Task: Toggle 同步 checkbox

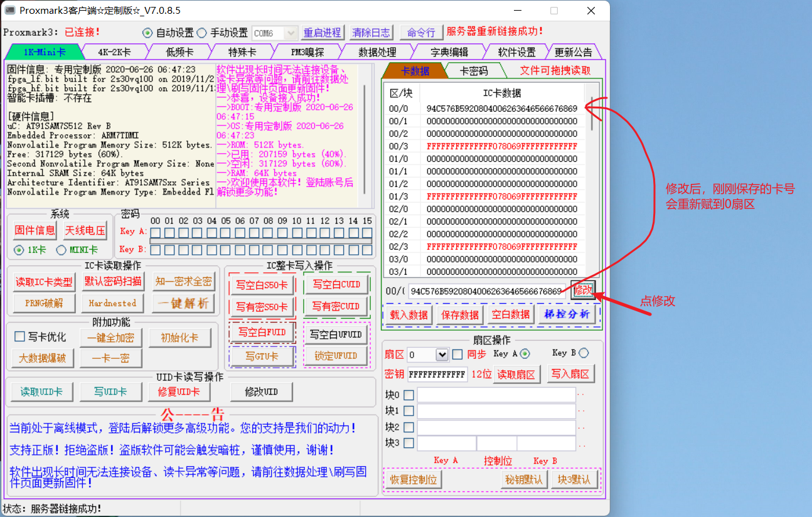Action: (457, 354)
